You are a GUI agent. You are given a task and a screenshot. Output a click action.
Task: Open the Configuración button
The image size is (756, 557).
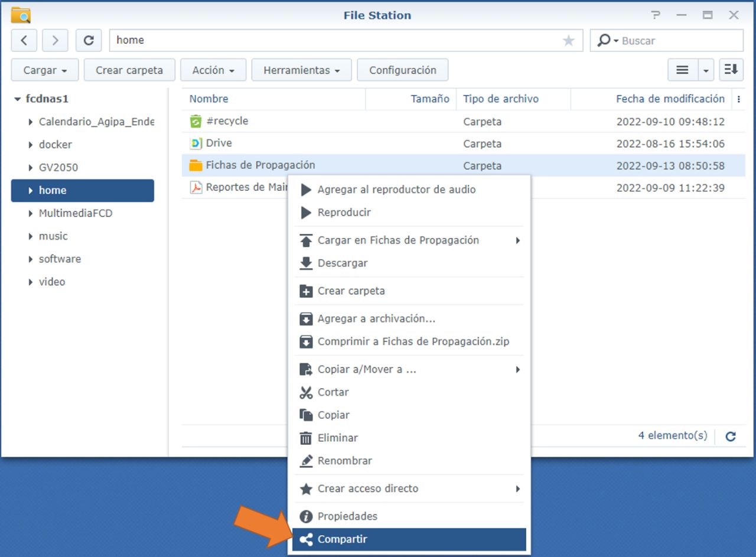tap(402, 70)
